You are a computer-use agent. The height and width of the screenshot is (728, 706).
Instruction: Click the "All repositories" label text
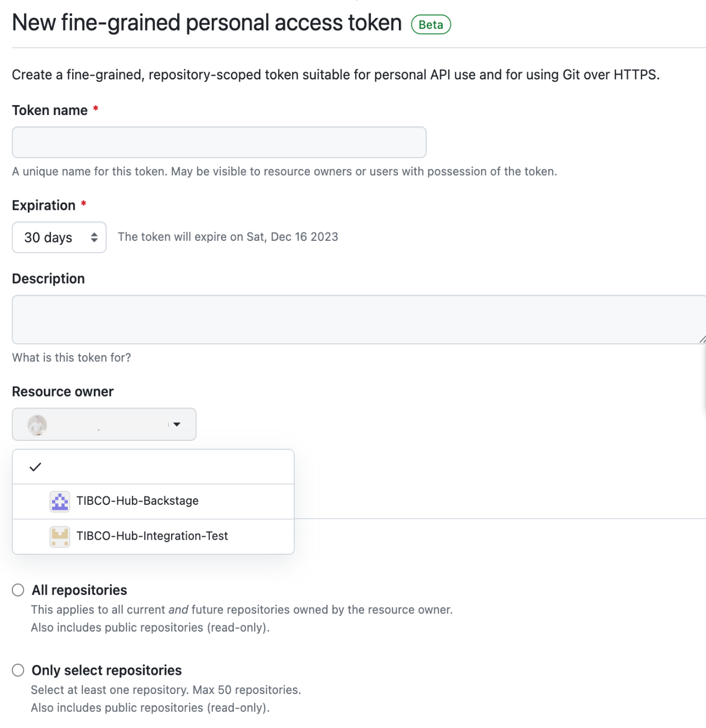pyautogui.click(x=79, y=590)
